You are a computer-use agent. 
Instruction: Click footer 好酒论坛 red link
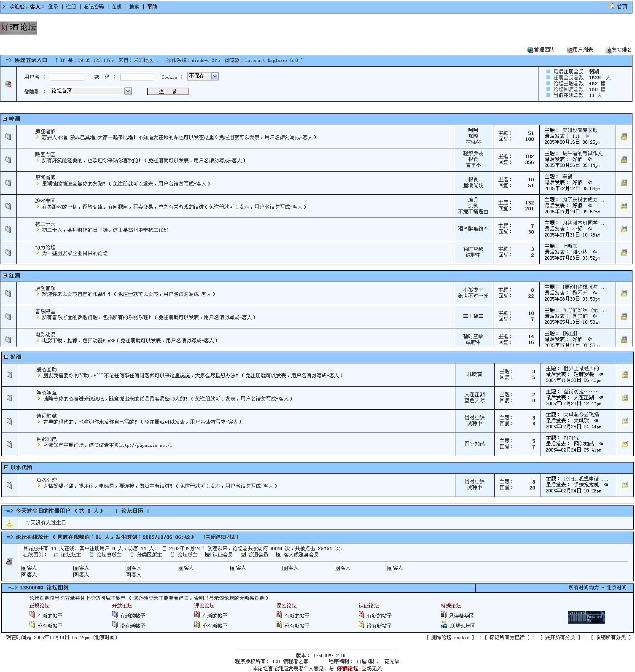[x=347, y=669]
